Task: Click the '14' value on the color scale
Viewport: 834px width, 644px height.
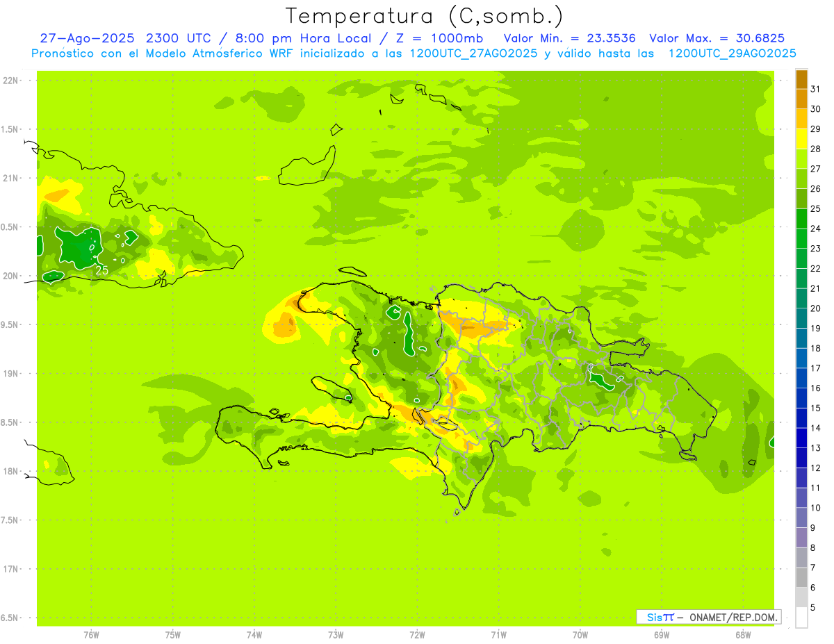Action: 816,427
